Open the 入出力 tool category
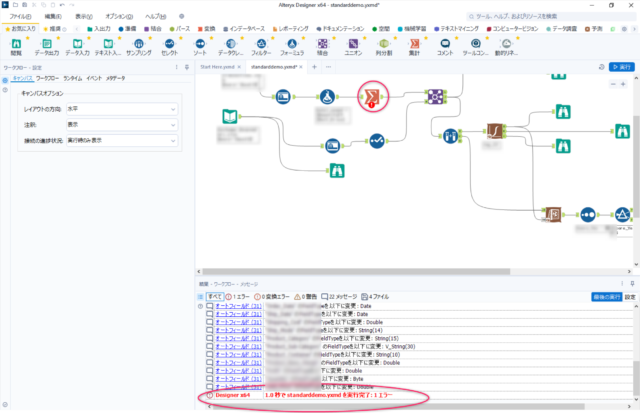 [x=99, y=29]
